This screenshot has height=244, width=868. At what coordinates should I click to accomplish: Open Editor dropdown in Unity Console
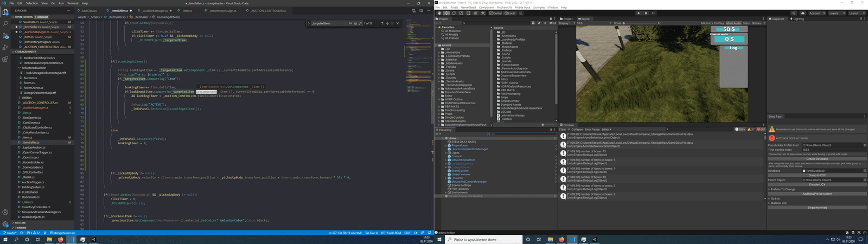pos(607,130)
